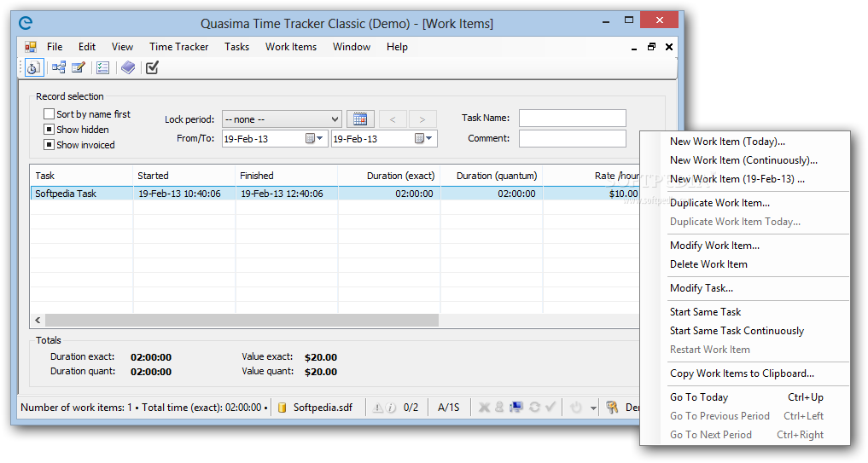Open the View menu
Screen dimensions: 868x463
(x=122, y=47)
